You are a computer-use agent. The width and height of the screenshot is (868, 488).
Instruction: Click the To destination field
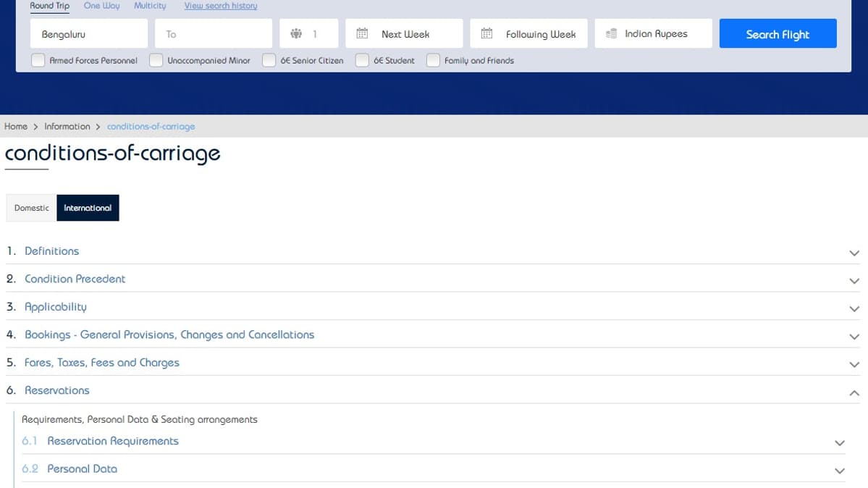[x=213, y=33]
